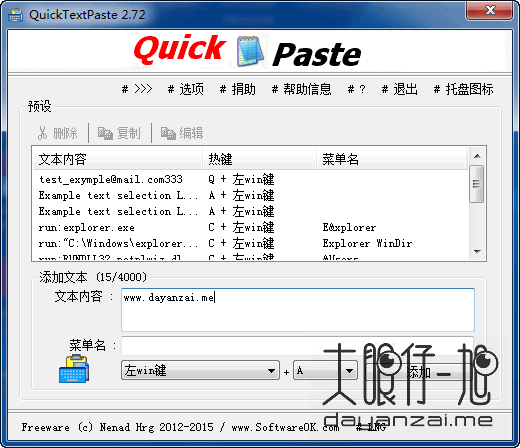Click QuickTextPaste title bar app icon
The height and width of the screenshot is (448, 520).
pos(15,15)
